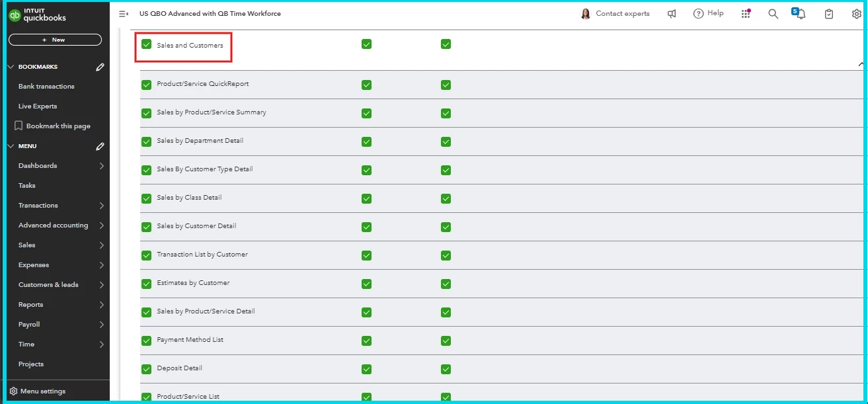
Task: Uncheck Sales by Customer Detail checkbox
Action: pos(147,227)
